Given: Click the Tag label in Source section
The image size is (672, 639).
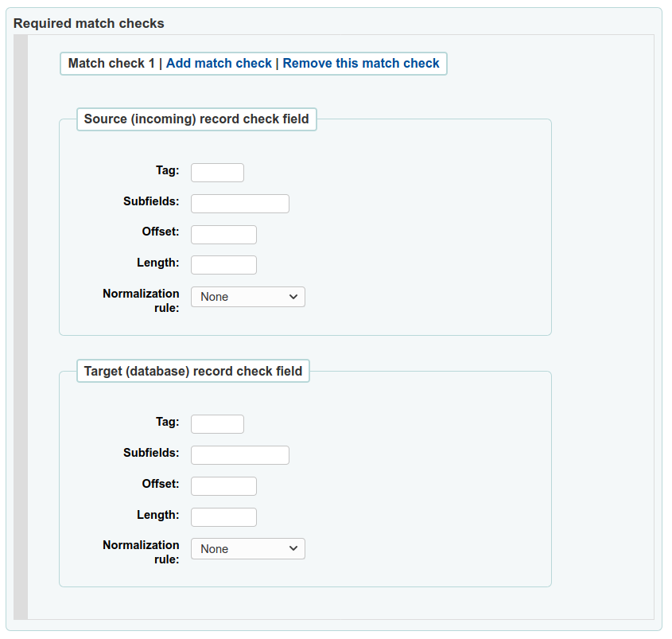Looking at the screenshot, I should click(167, 169).
